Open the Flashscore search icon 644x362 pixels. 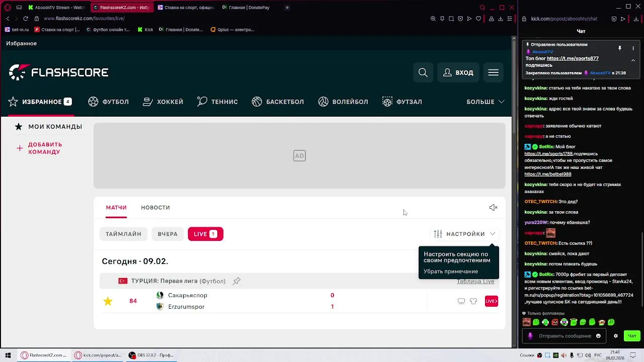[423, 72]
